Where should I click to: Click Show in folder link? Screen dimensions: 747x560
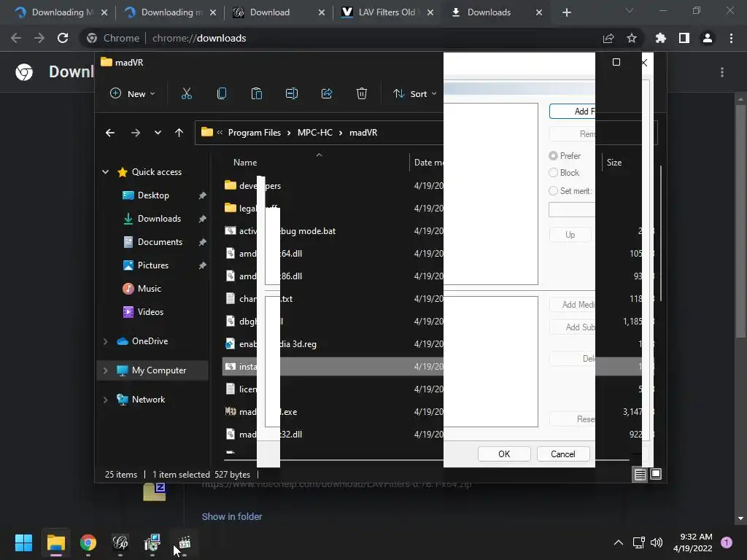[232, 517]
